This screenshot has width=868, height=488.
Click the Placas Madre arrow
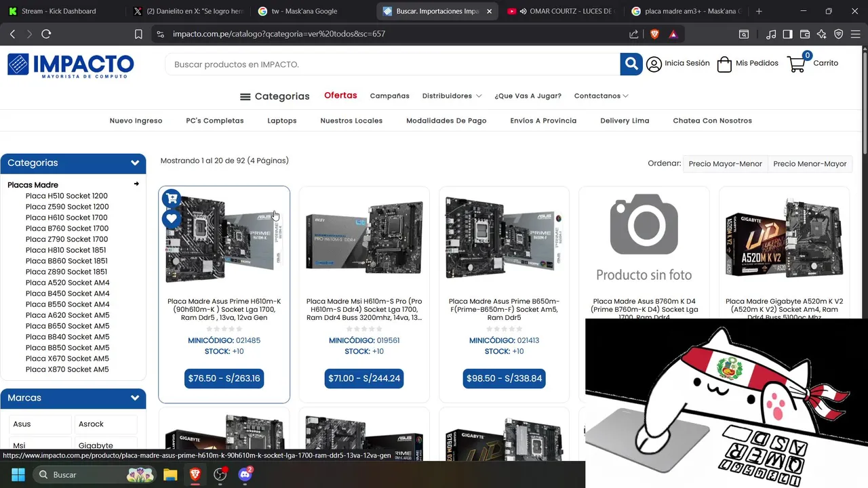pyautogui.click(x=136, y=184)
